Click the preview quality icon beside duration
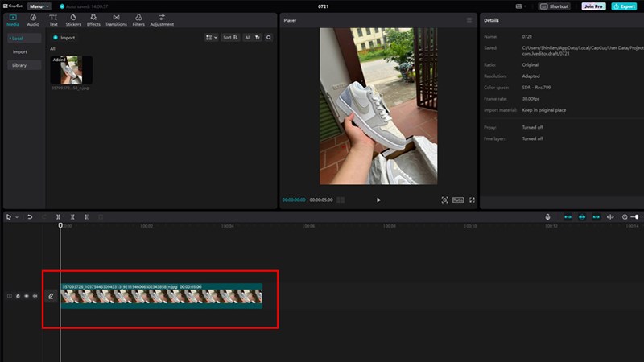The width and height of the screenshot is (644, 362). 341,200
